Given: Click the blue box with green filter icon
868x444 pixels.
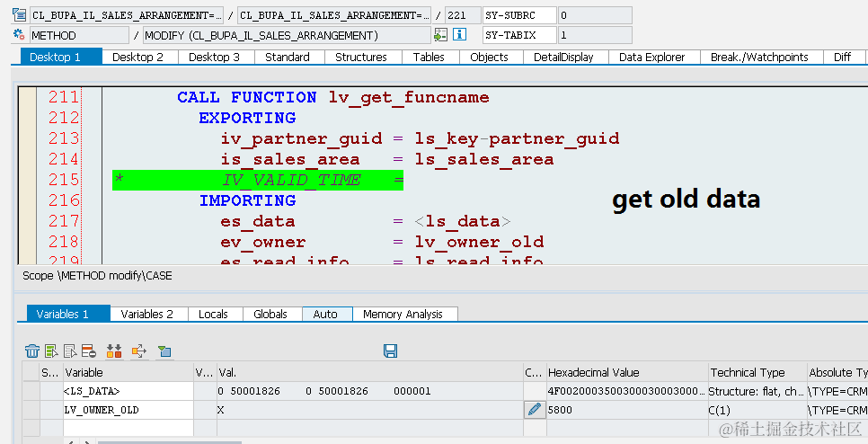Looking at the screenshot, I should [164, 351].
